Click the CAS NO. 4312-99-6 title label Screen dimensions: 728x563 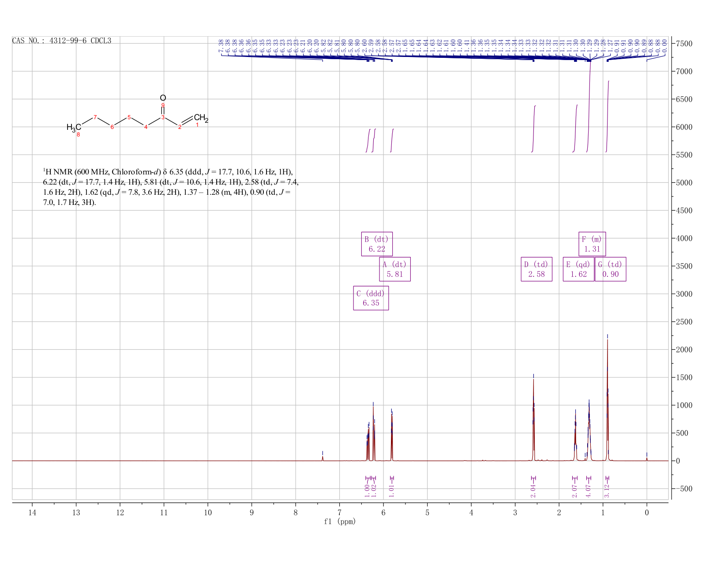click(x=62, y=41)
